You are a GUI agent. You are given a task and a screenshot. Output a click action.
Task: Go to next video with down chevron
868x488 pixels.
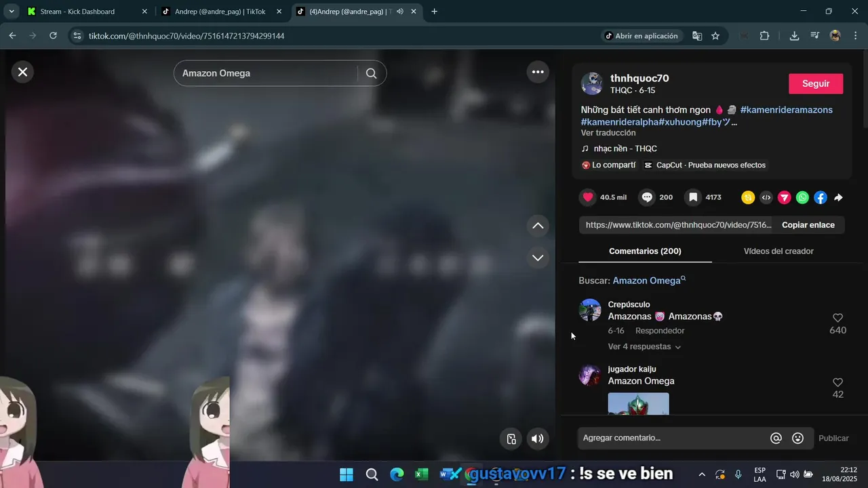click(x=538, y=258)
